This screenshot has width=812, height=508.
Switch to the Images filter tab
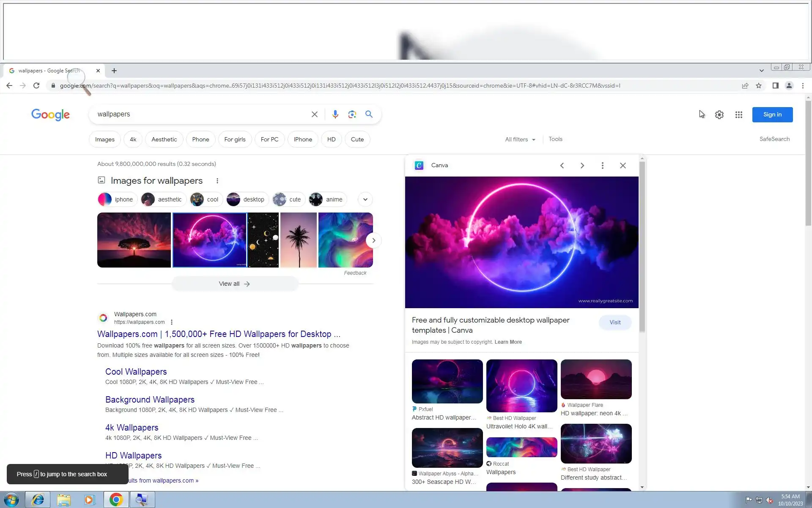tap(104, 139)
